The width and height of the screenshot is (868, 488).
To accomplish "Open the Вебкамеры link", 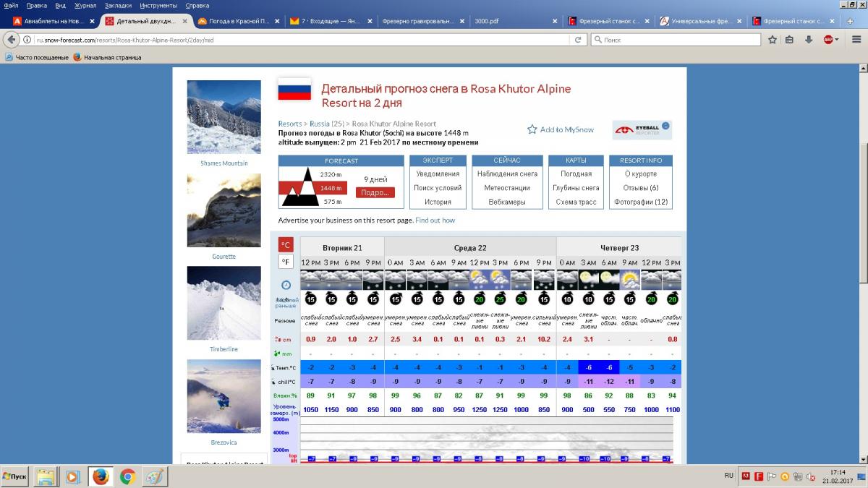I will coord(507,202).
